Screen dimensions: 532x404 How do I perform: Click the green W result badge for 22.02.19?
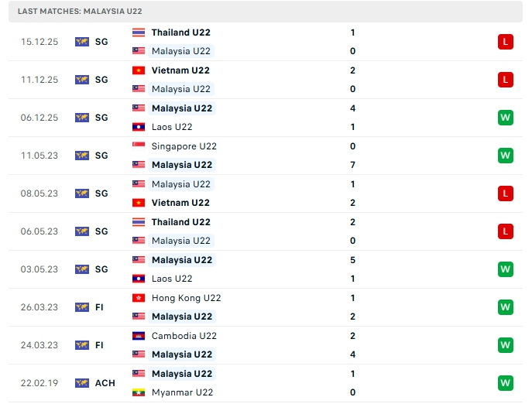pyautogui.click(x=506, y=383)
